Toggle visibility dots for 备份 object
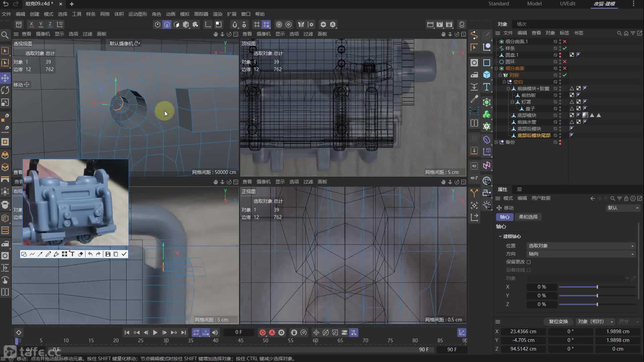 click(x=560, y=142)
